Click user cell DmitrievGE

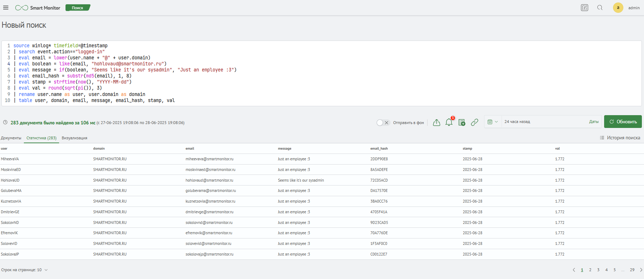pos(10,212)
